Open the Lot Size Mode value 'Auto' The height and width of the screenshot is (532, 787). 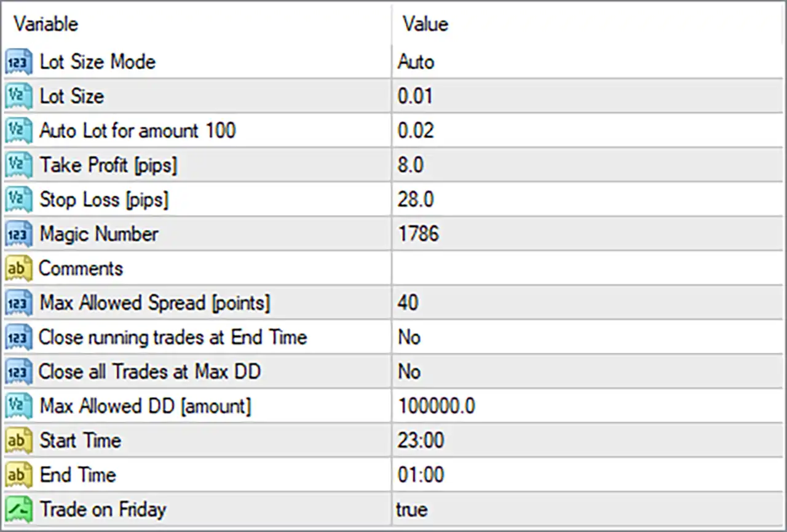[416, 62]
